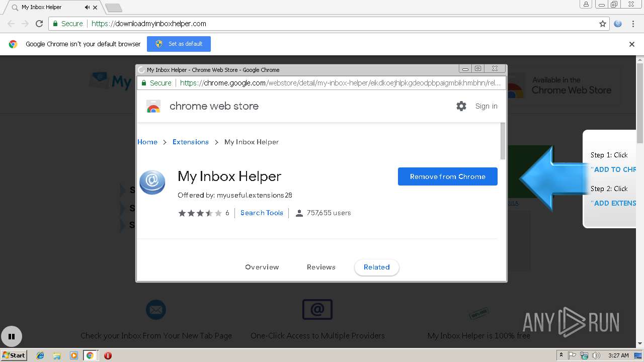The width and height of the screenshot is (644, 362).
Task: Open Chrome Web Store settings gear
Action: [x=461, y=106]
